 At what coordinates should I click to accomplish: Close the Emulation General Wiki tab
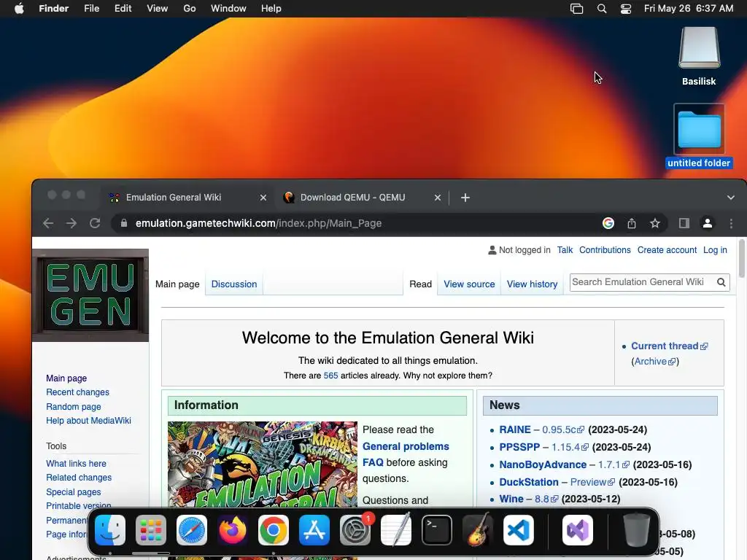click(x=263, y=197)
